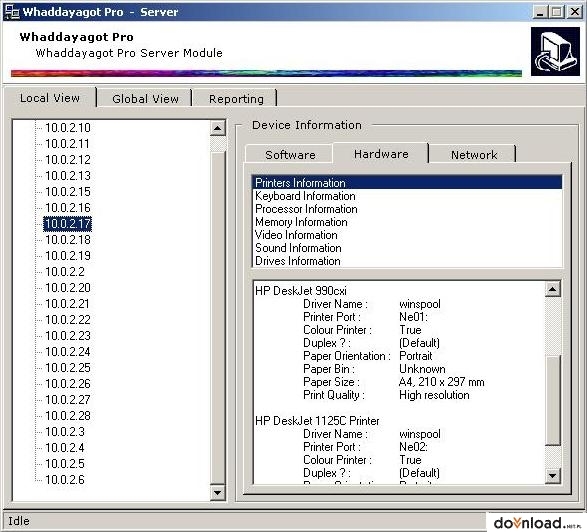Switch to the Software tab
587x532 pixels.
pyautogui.click(x=290, y=155)
